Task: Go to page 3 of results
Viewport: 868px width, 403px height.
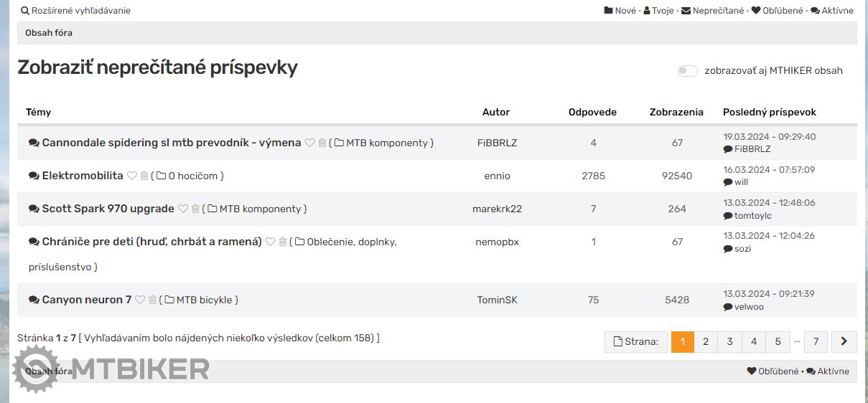Action: [x=729, y=342]
